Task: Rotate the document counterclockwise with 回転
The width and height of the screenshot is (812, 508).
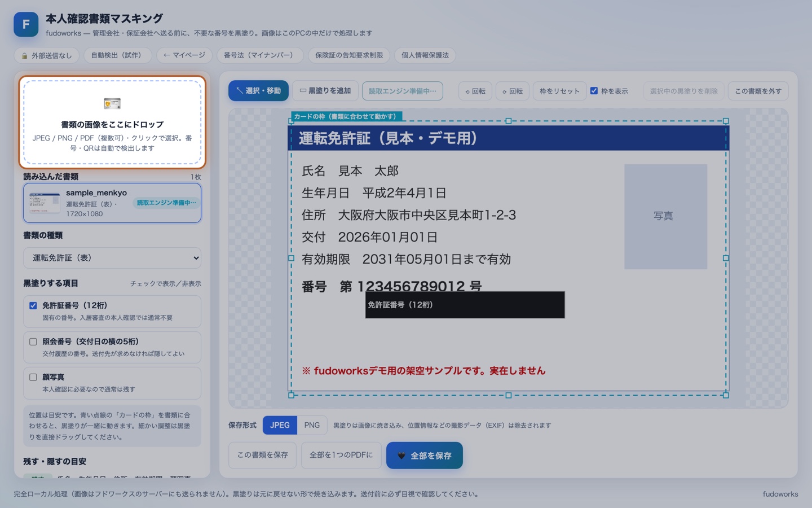Action: pos(475,91)
